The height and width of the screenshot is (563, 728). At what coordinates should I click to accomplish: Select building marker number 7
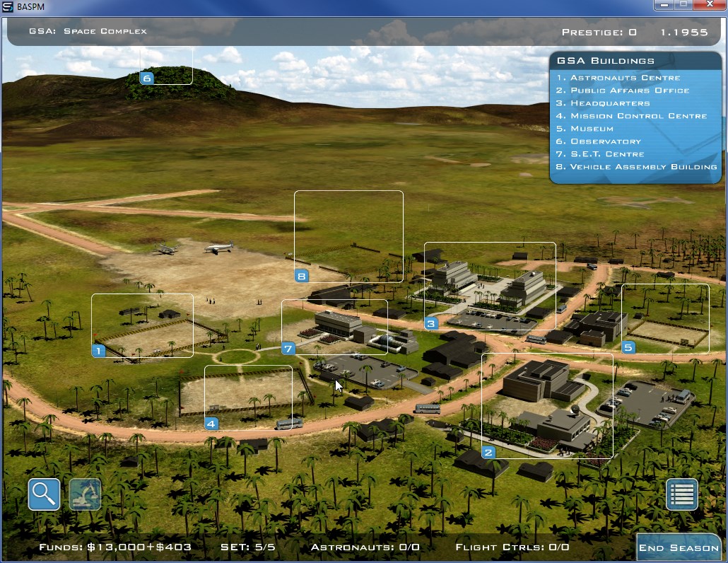pos(288,349)
